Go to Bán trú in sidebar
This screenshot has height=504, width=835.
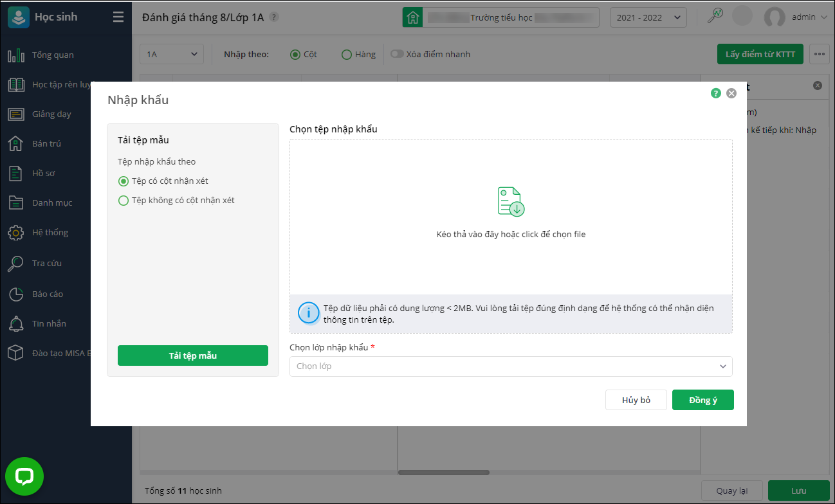pos(46,143)
